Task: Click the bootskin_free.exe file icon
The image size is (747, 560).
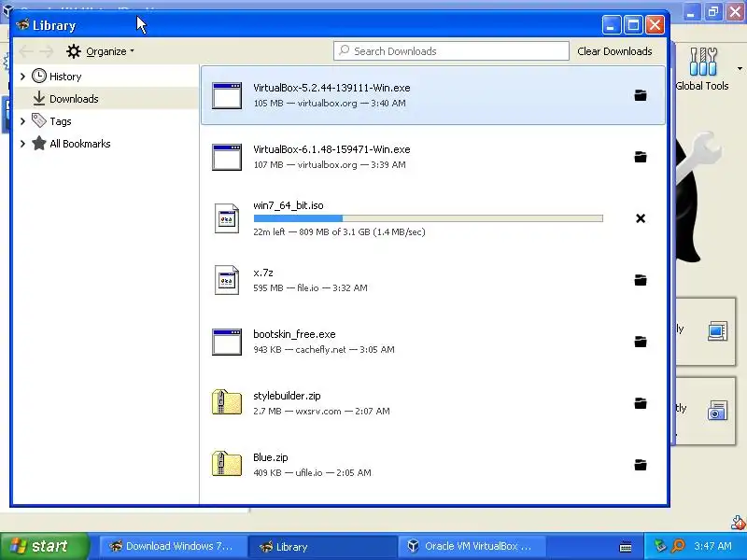Action: point(227,342)
